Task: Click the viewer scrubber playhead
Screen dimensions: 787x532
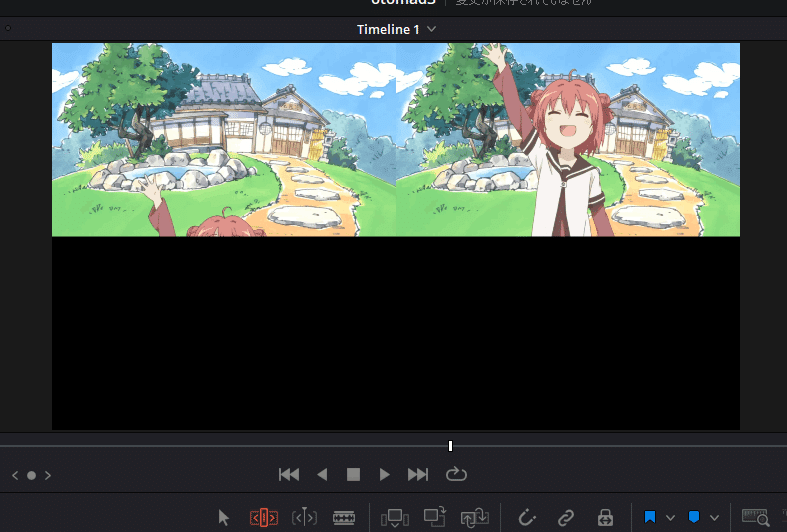Action: (450, 446)
